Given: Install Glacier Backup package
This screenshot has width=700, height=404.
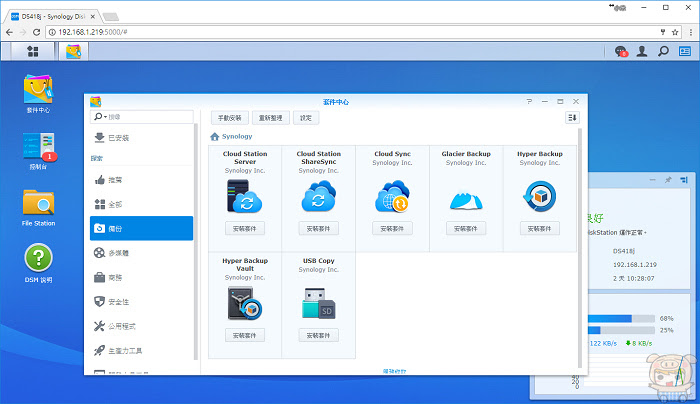Looking at the screenshot, I should point(466,229).
